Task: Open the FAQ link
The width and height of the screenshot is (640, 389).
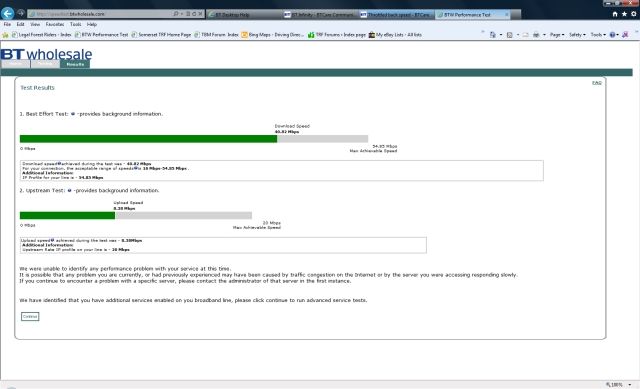Action: (597, 83)
